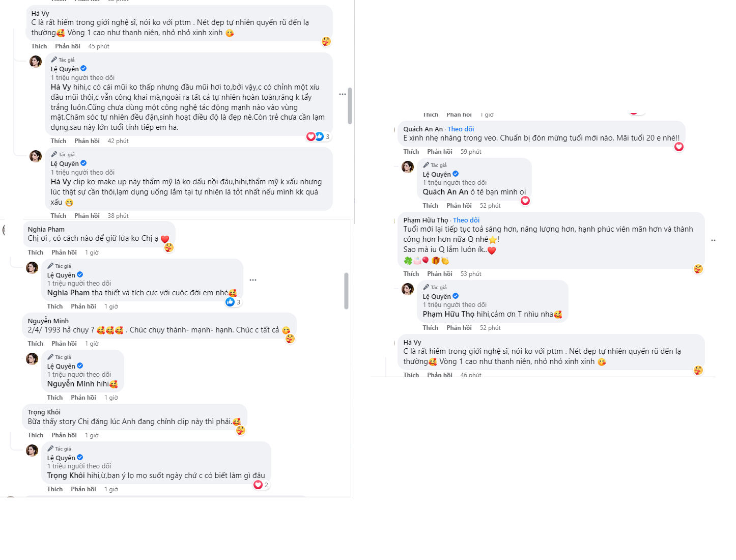Open care emoji reaction on Nguyễn Minh comment

[x=290, y=339]
